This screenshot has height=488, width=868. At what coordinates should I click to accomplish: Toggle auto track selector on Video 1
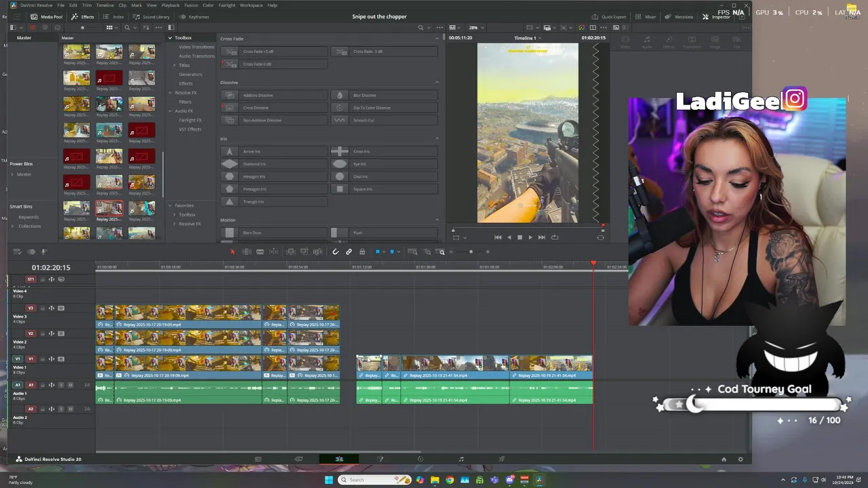pyautogui.click(x=52, y=359)
